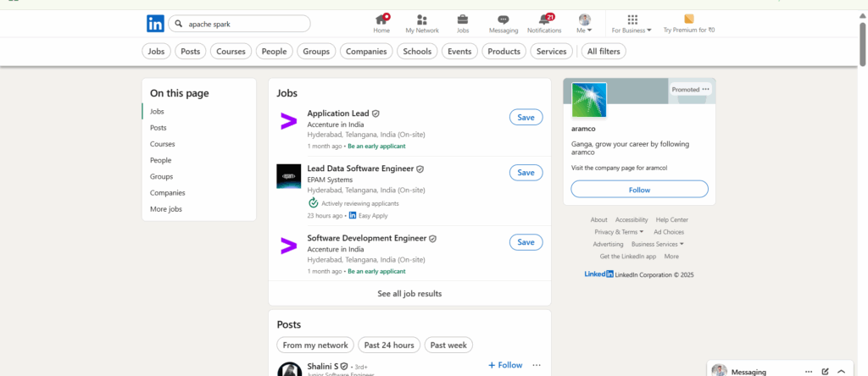Follow aramco company page
The image size is (868, 376).
[x=639, y=189]
